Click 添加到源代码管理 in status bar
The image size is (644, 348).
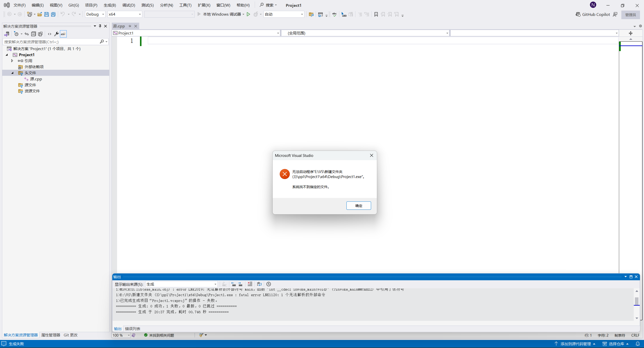[575, 344]
